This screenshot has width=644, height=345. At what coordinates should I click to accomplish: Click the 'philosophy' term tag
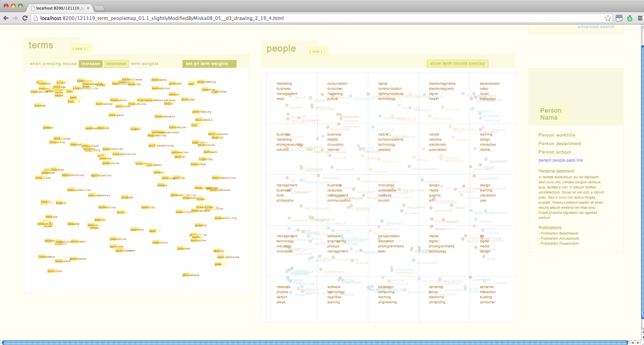191,275
